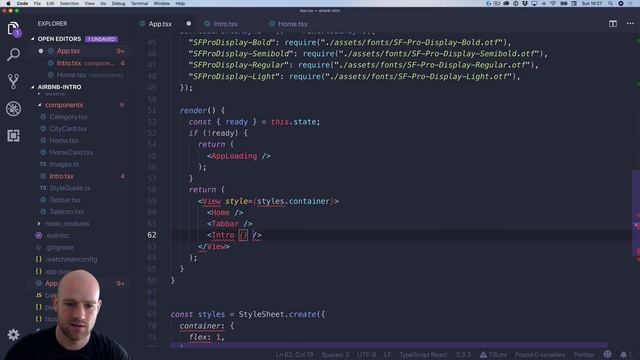Viewport: 640px width, 360px height.
Task: Click the minimap vertical scrollbar slider
Action: tap(636, 212)
